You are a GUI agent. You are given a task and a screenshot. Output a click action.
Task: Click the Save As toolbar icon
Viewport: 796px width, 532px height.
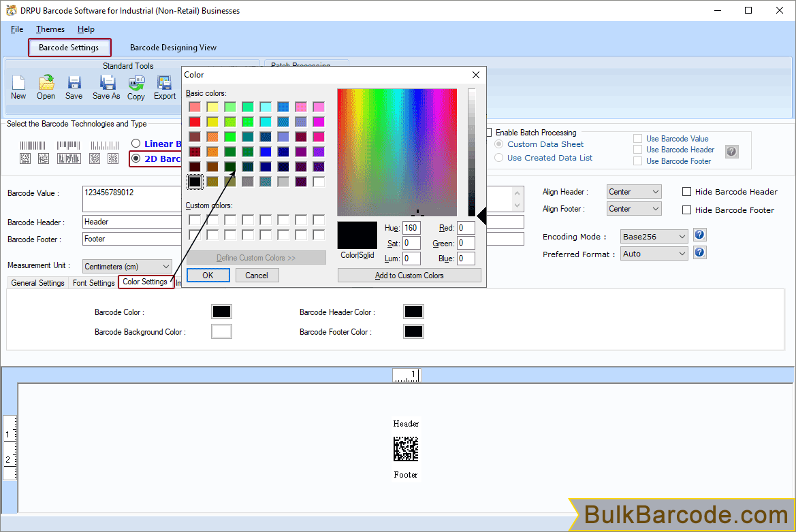[107, 87]
